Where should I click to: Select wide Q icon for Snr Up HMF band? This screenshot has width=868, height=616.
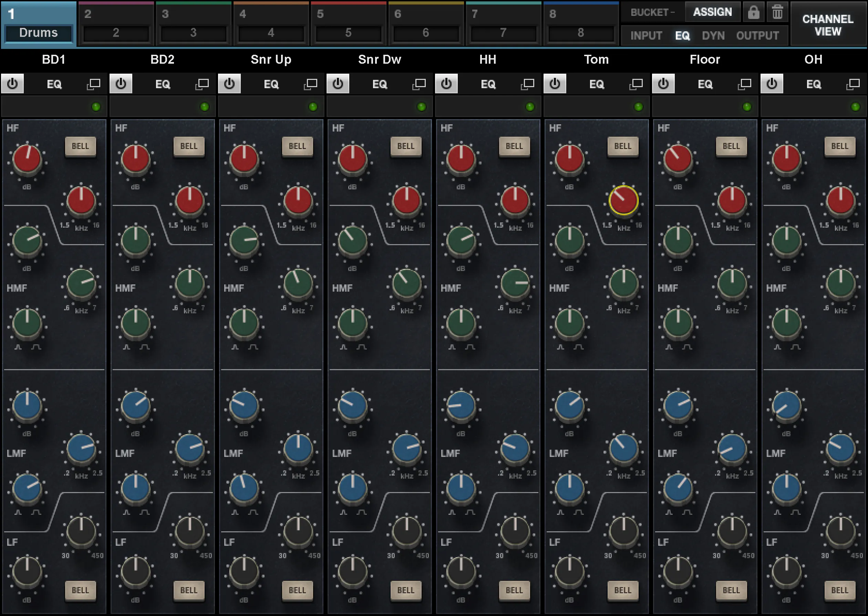(x=253, y=347)
